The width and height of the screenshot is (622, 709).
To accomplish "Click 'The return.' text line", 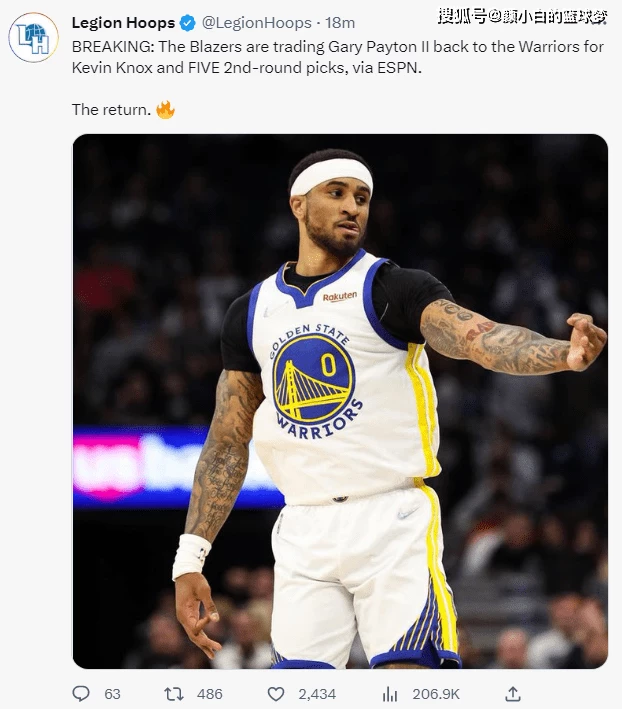I will pos(111,109).
